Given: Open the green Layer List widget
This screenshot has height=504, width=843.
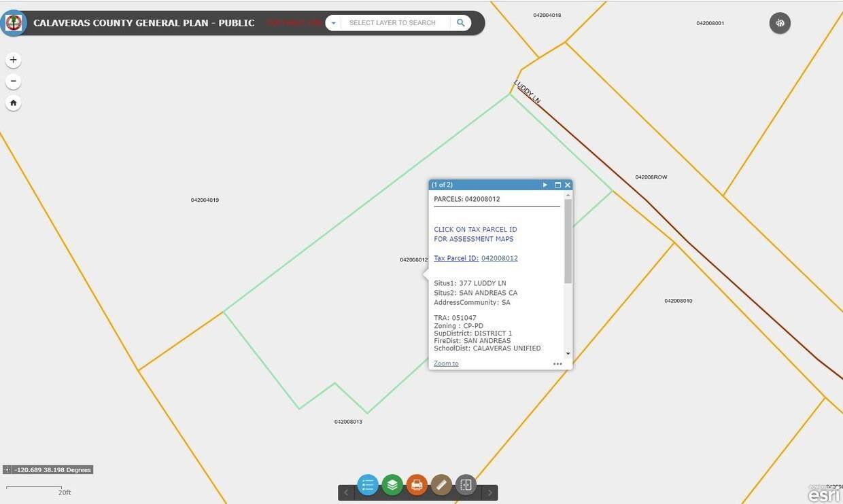Looking at the screenshot, I should [392, 485].
